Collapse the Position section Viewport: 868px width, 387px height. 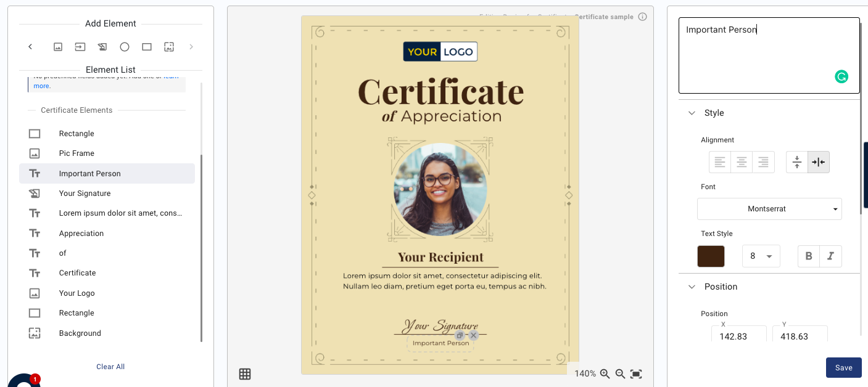click(692, 287)
